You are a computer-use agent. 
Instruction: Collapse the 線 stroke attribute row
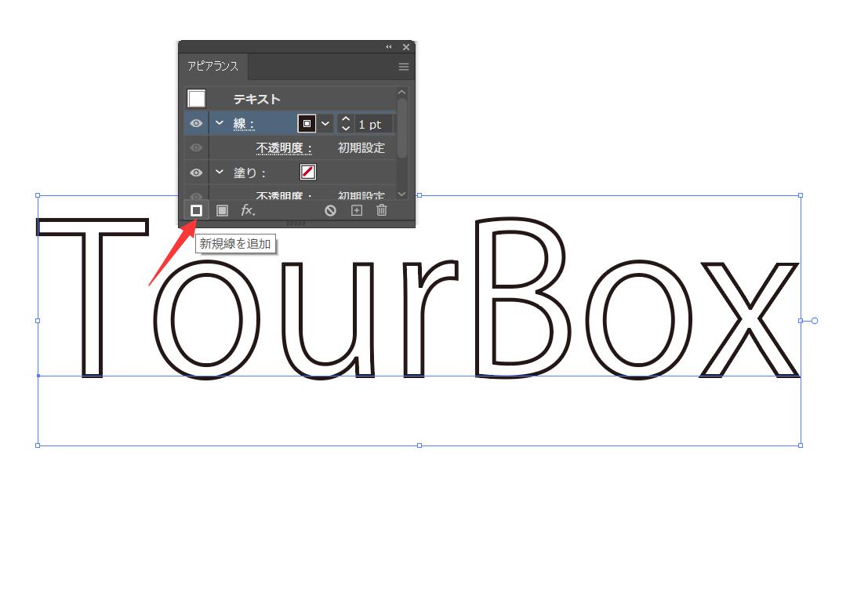[x=218, y=123]
